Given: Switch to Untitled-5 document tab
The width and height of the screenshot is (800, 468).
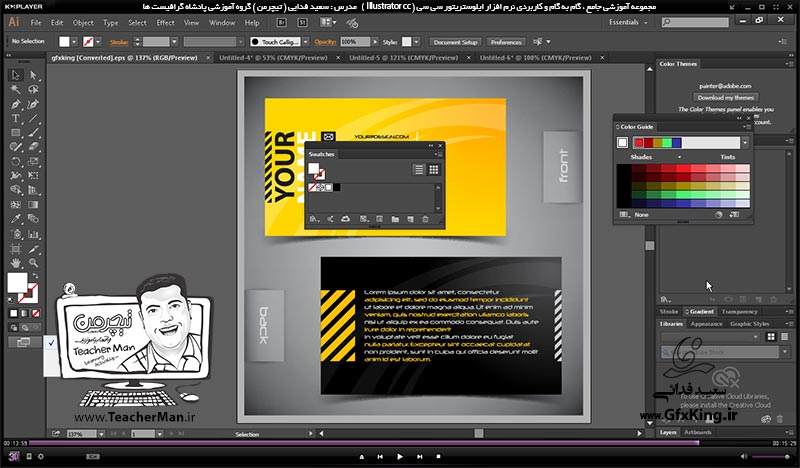Looking at the screenshot, I should point(403,58).
